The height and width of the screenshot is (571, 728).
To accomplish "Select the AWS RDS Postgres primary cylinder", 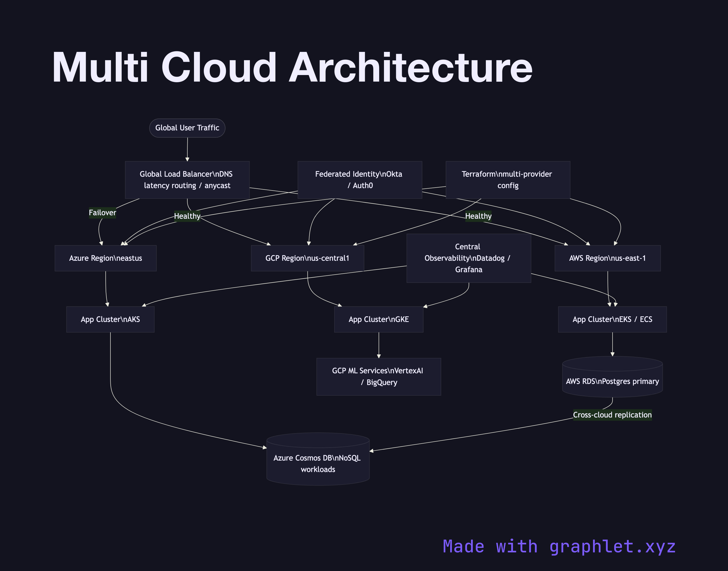I will pos(612,381).
